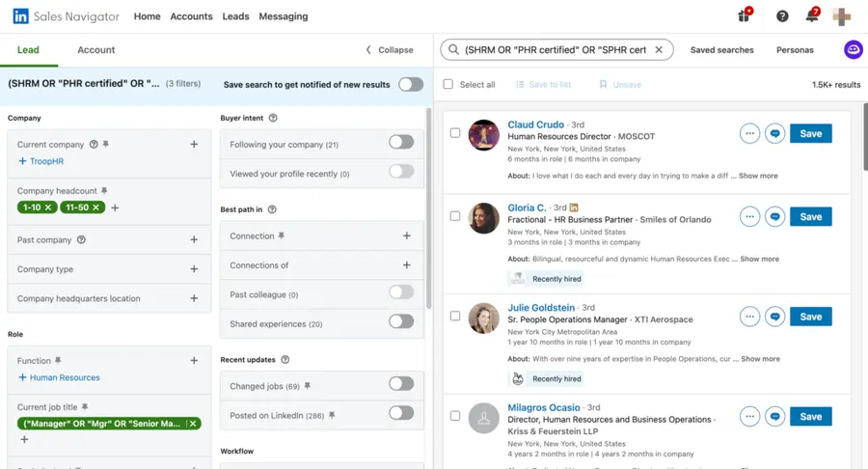Expand the Company type filter
This screenshot has height=469, width=868.
tap(194, 269)
